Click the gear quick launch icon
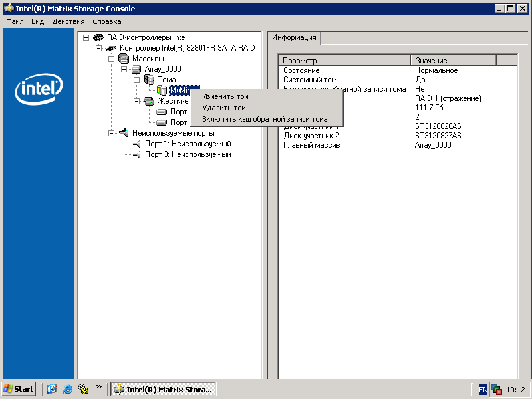 click(x=83, y=389)
